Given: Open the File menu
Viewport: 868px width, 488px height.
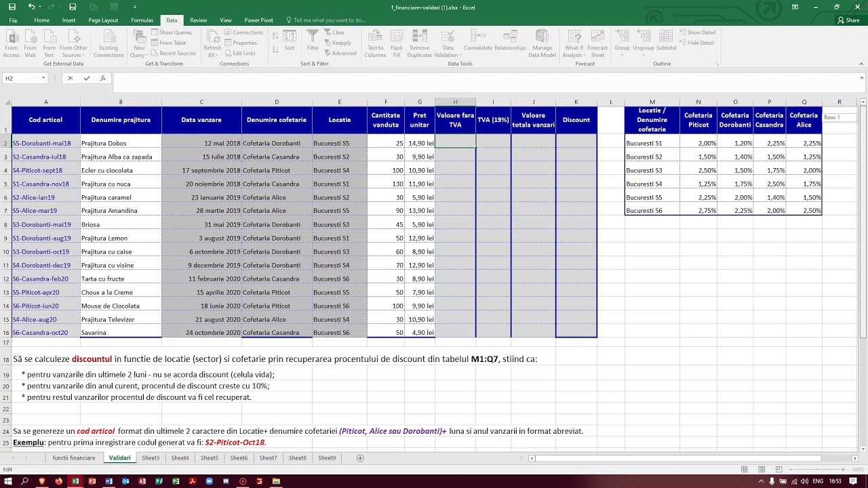Looking at the screenshot, I should pyautogui.click(x=13, y=20).
